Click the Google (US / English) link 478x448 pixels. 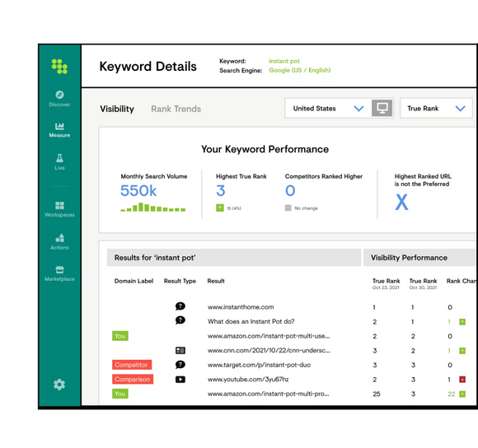pos(300,70)
